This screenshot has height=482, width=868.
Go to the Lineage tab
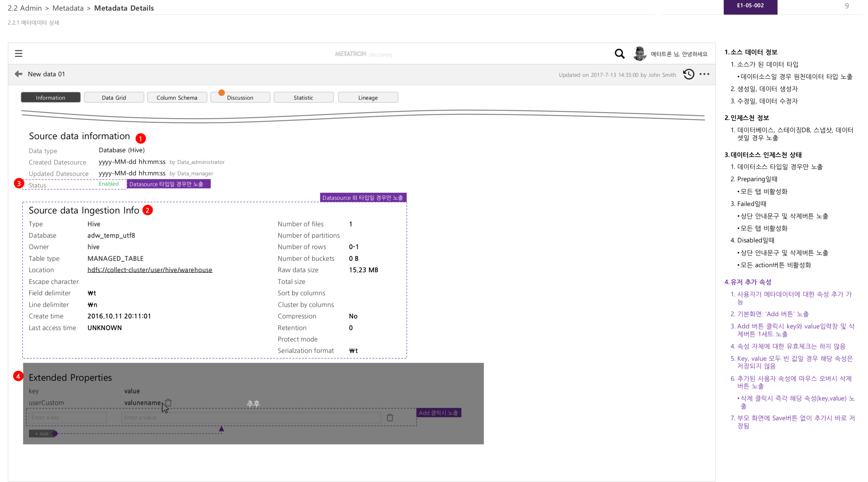click(368, 97)
